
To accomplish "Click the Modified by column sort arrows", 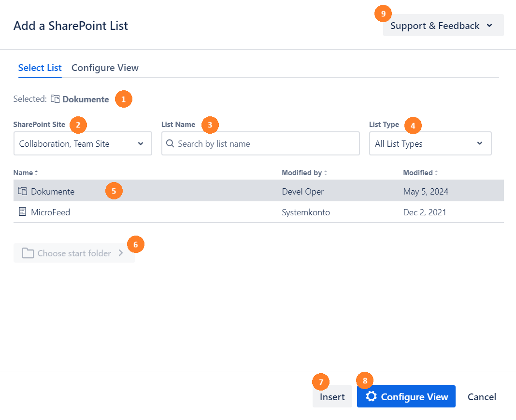I will (x=326, y=173).
